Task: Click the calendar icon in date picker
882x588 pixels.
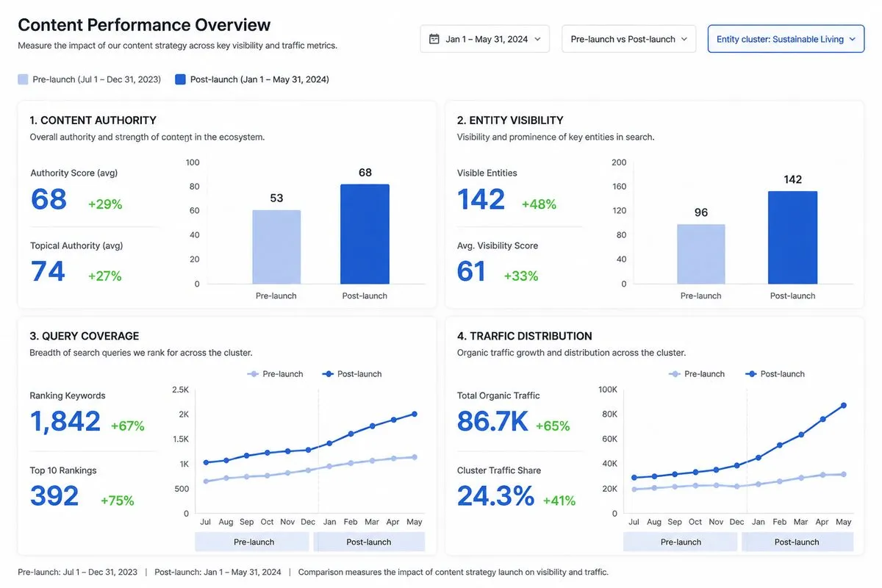Action: click(x=434, y=39)
